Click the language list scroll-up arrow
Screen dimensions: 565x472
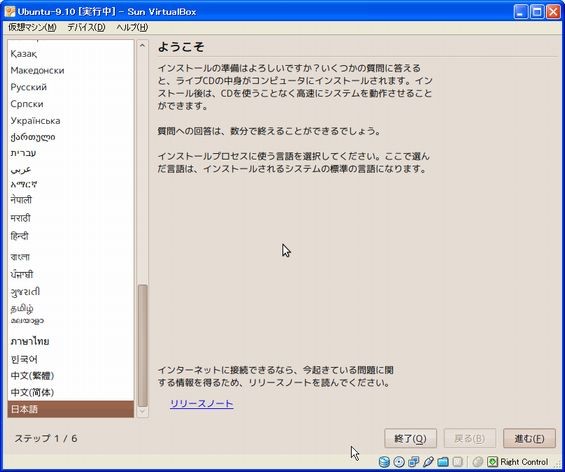point(142,45)
